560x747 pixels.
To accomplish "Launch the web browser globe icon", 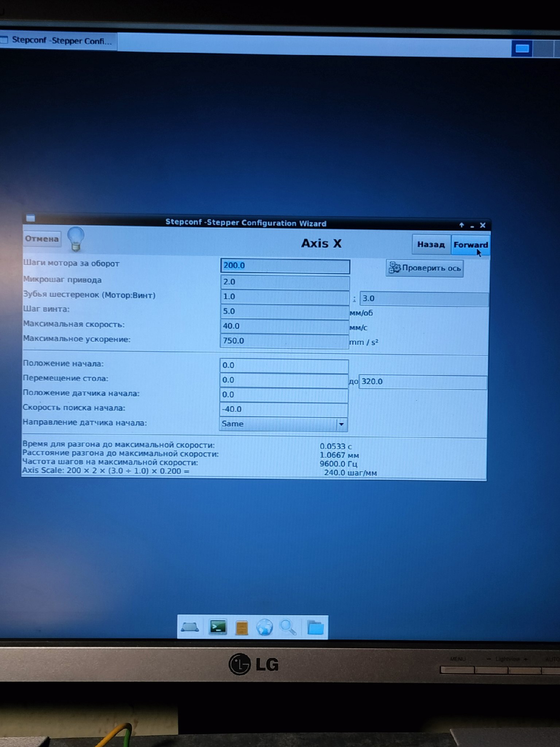I will click(x=265, y=627).
